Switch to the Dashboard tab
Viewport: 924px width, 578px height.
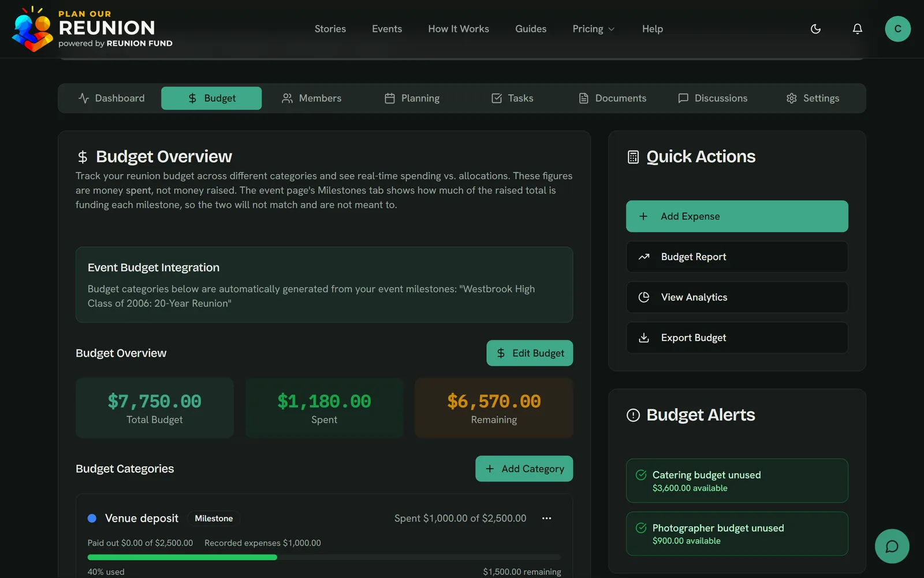111,98
